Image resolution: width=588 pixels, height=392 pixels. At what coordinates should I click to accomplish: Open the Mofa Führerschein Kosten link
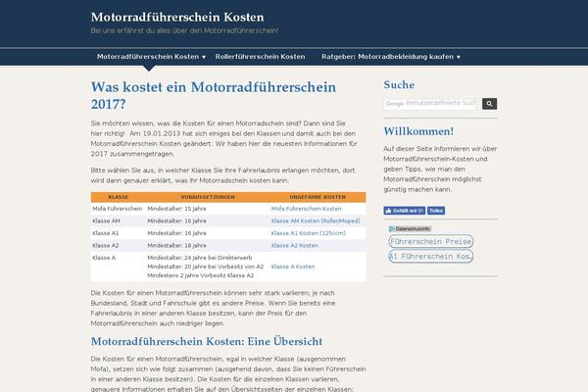coord(306,209)
